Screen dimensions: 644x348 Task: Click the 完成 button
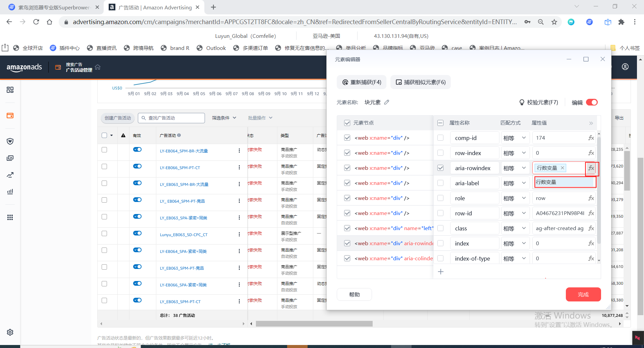tap(583, 294)
